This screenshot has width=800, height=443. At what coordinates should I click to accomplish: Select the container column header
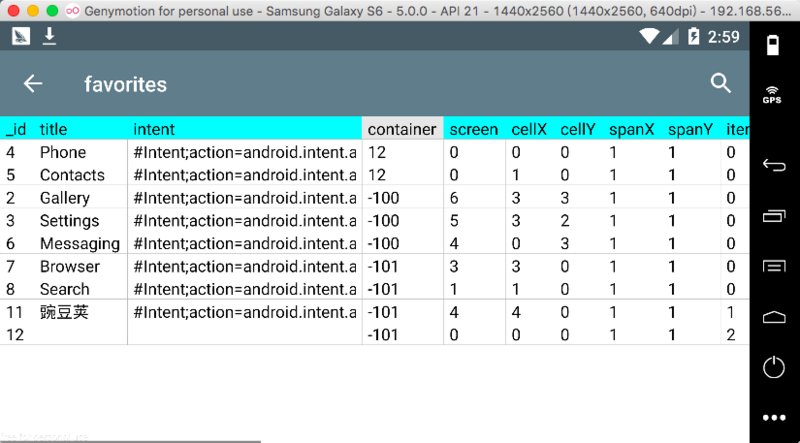(403, 128)
